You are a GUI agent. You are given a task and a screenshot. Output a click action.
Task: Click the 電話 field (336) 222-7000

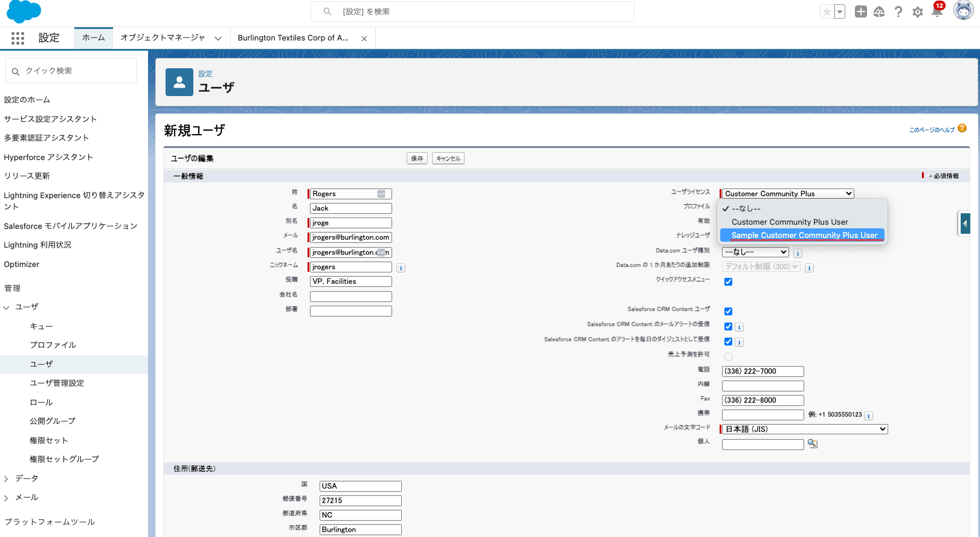tap(762, 371)
